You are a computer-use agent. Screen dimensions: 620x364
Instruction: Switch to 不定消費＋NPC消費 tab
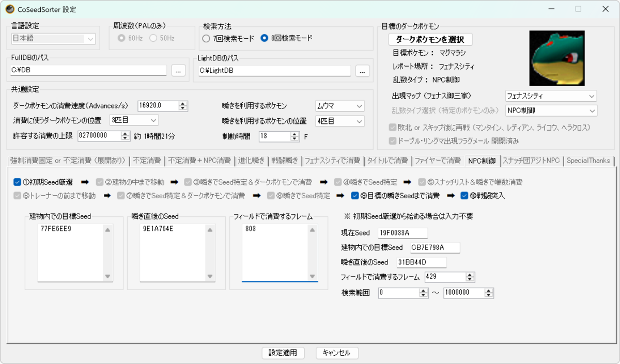point(199,161)
